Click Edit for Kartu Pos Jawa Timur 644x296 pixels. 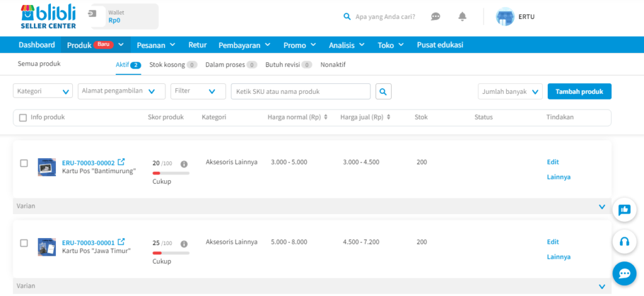(x=553, y=242)
